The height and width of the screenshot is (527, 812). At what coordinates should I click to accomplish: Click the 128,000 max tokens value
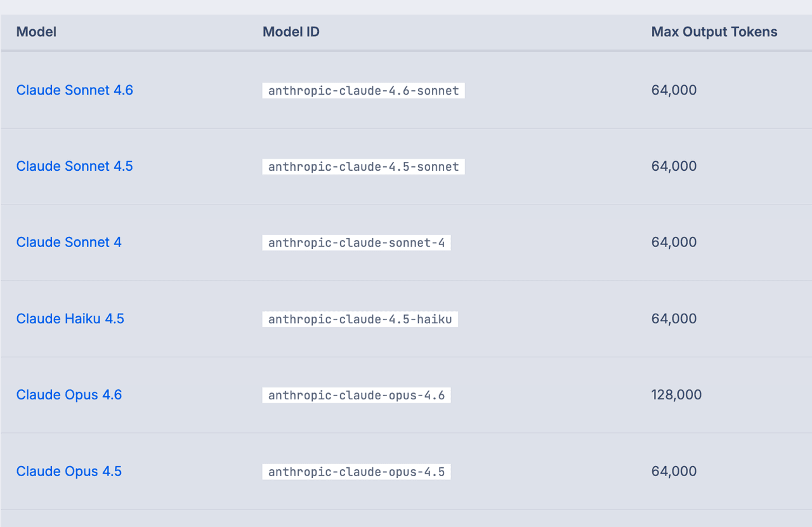(676, 395)
